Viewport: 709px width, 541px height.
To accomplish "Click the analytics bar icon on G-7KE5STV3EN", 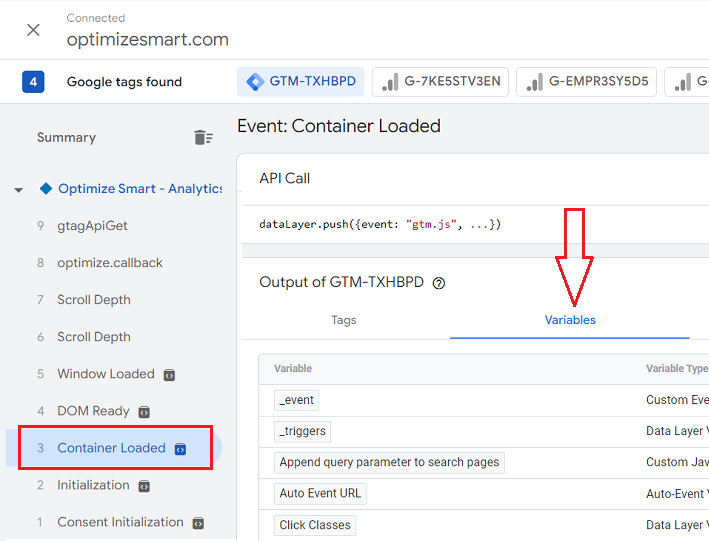I will tap(390, 82).
